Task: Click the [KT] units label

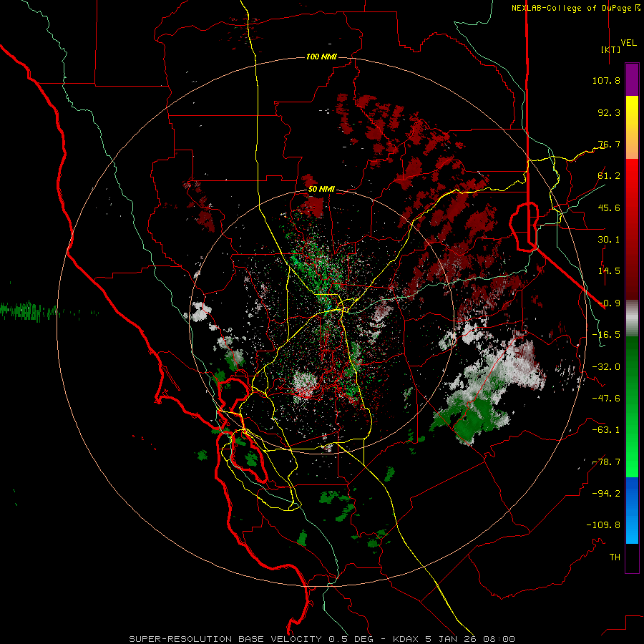Action: 610,49
